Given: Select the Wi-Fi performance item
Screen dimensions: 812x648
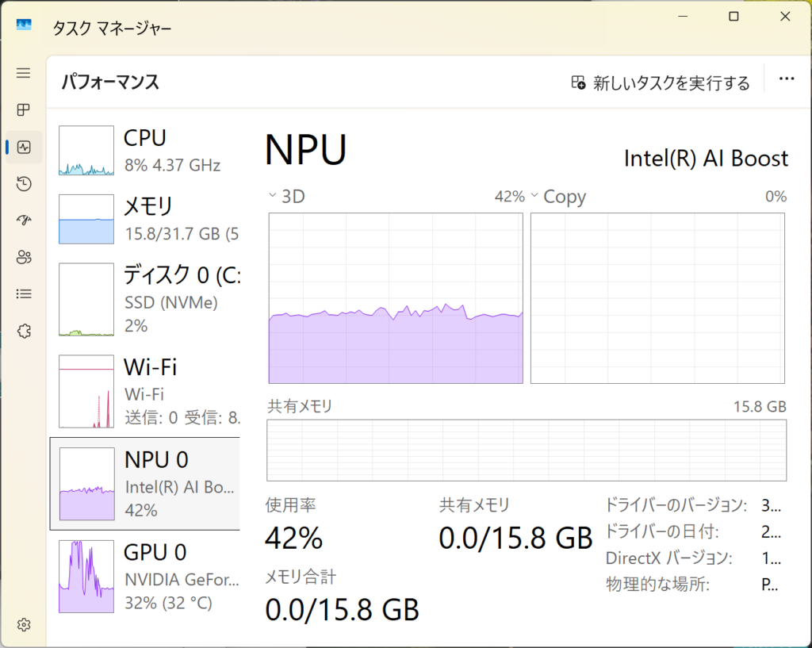Looking at the screenshot, I should [x=145, y=391].
